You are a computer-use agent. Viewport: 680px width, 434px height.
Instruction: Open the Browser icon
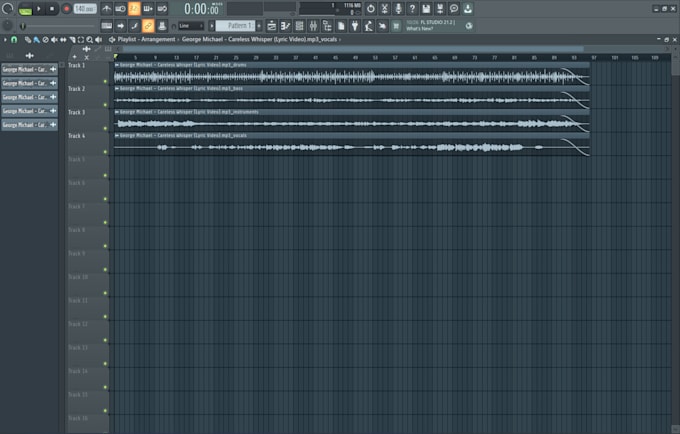(x=327, y=26)
